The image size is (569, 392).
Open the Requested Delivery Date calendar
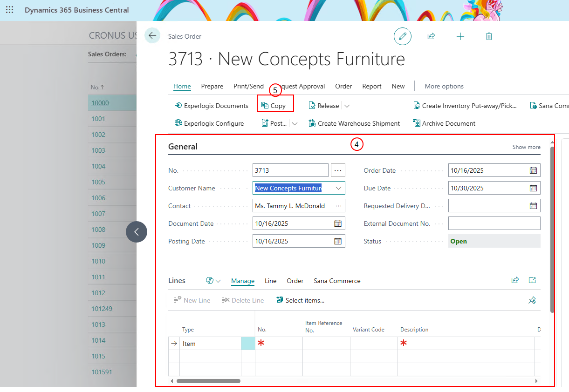pos(534,206)
